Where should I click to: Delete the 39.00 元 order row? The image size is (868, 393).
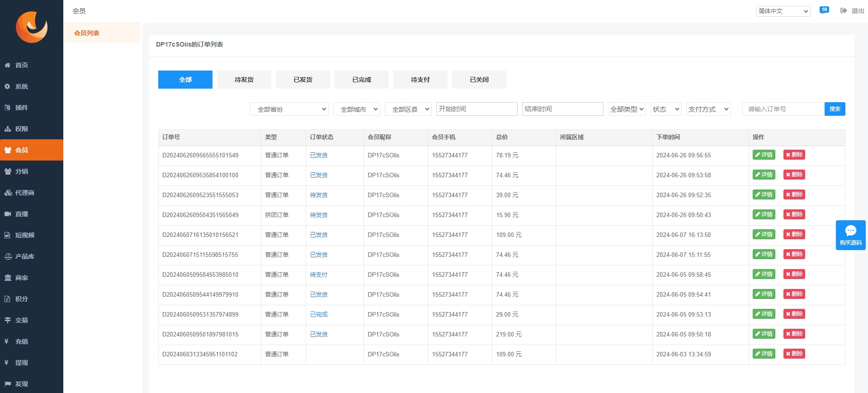[794, 194]
